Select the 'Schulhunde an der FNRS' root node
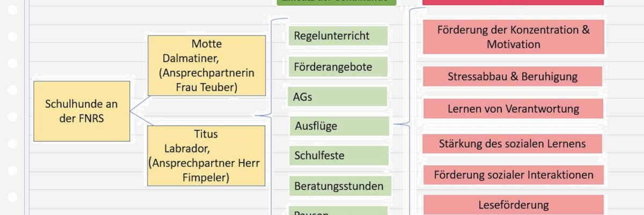 [82, 111]
